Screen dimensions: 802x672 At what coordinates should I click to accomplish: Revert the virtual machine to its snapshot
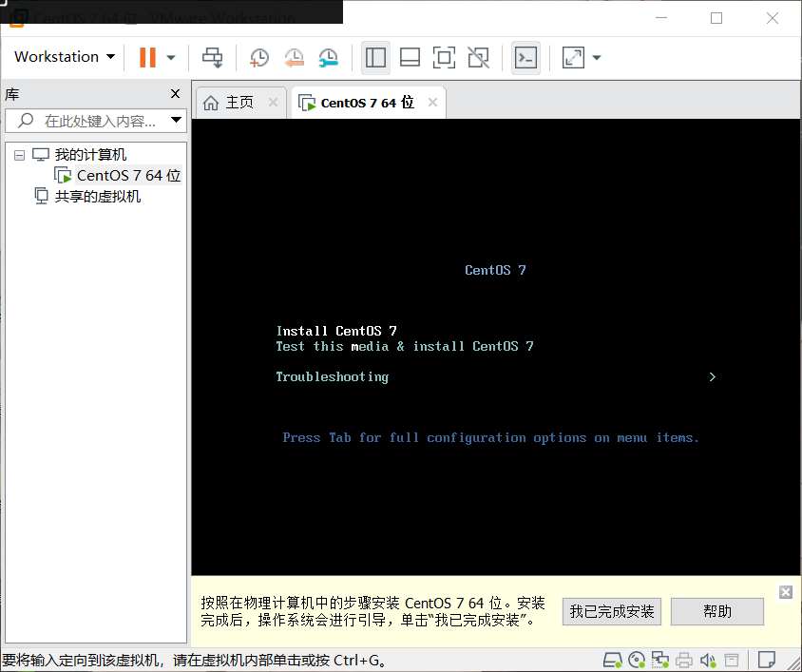(294, 57)
